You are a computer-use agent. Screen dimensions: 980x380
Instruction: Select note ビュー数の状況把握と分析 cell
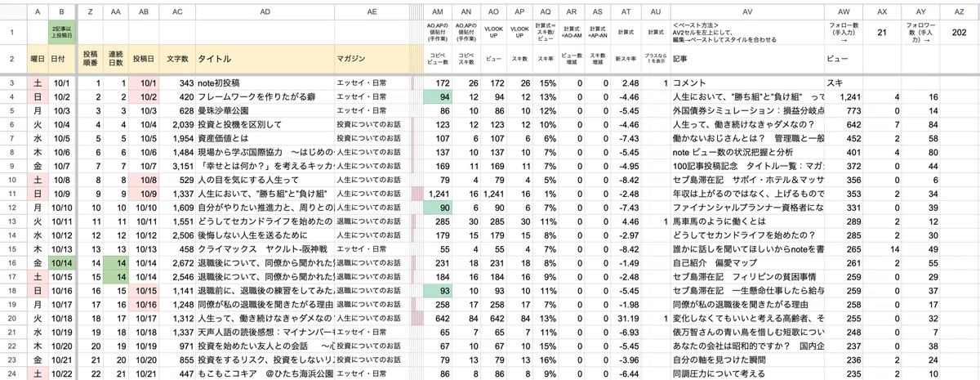[747, 152]
